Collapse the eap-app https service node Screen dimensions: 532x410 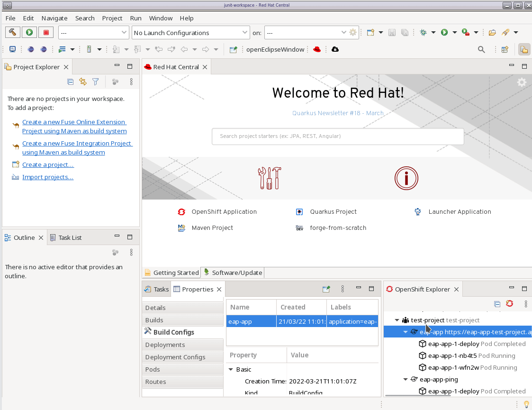click(x=406, y=332)
